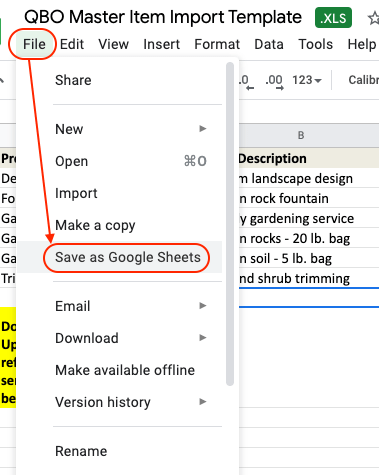Click the cell 'soil - 5 lb. bag'
The height and width of the screenshot is (475, 379).
(309, 258)
